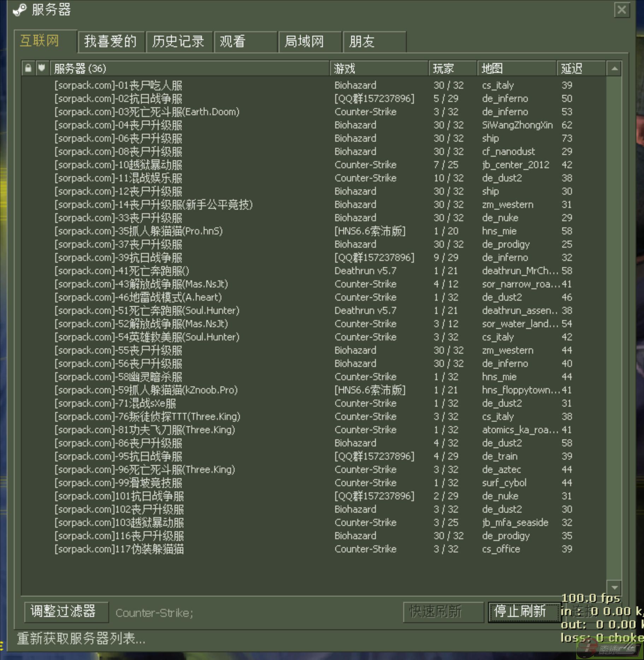Image resolution: width=644 pixels, height=660 pixels.
Task: Sort by 服务器 (36) column header
Action: [x=190, y=68]
